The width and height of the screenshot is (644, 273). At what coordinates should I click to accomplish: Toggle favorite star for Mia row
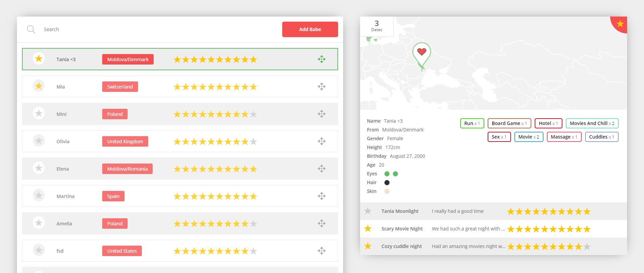pos(39,86)
